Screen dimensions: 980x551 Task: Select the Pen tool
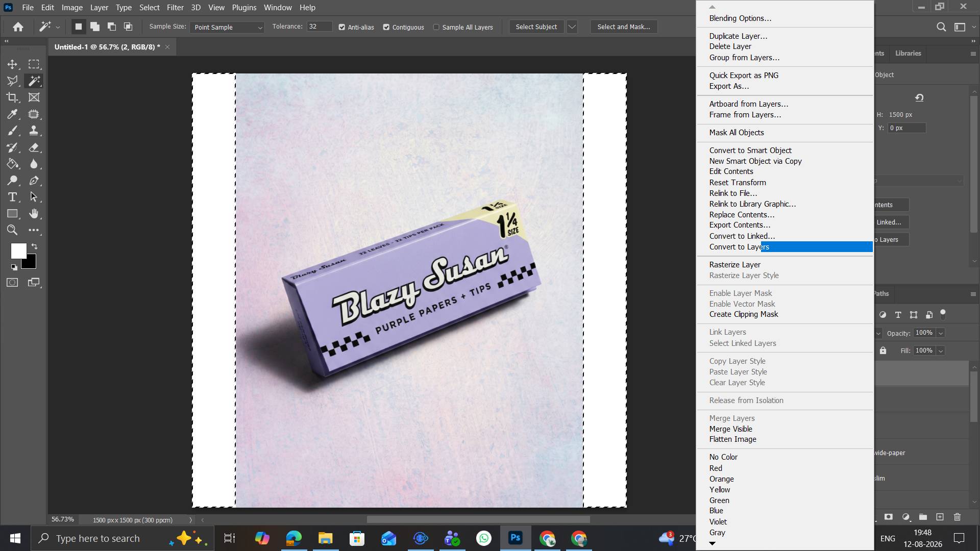point(34,181)
